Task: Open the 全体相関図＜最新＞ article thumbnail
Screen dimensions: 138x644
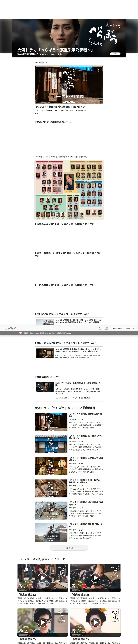Action: [51, 422]
